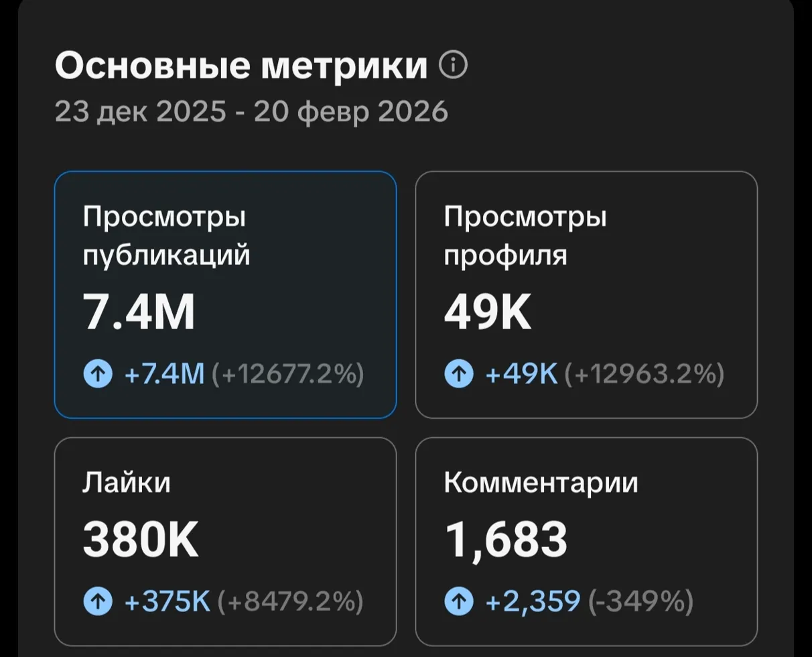
Task: Click the 7.4M views value
Action: click(x=139, y=310)
